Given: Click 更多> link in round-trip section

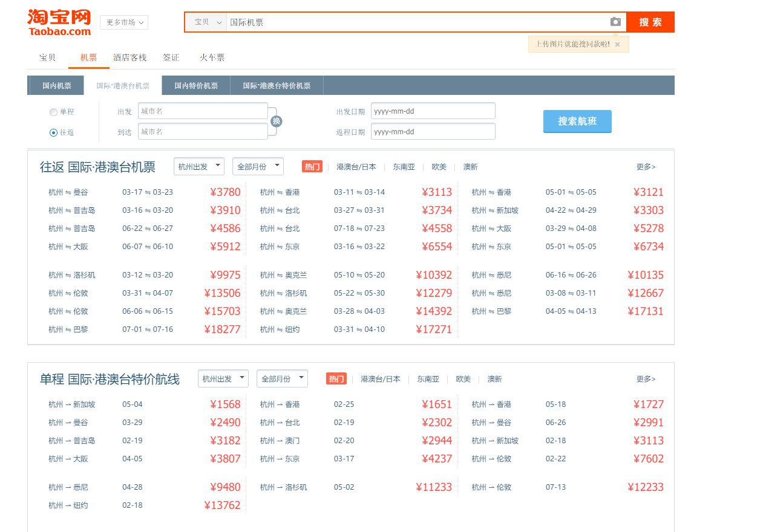Looking at the screenshot, I should [x=646, y=167].
